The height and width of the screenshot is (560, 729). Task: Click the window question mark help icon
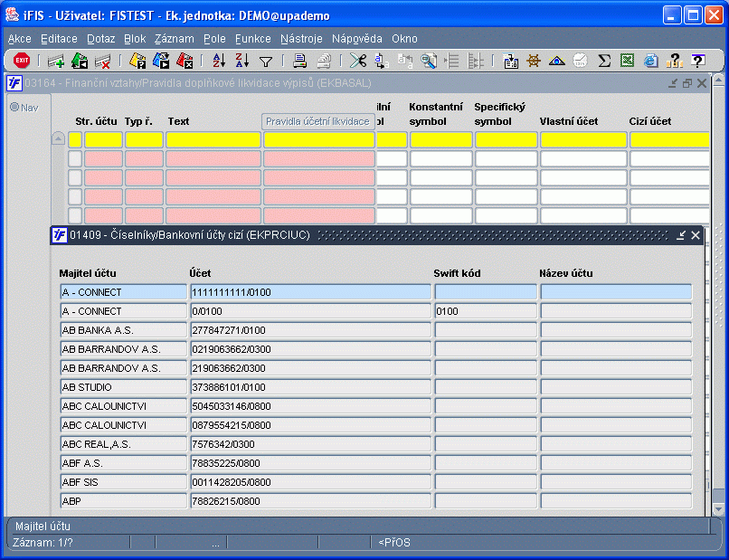[x=697, y=61]
